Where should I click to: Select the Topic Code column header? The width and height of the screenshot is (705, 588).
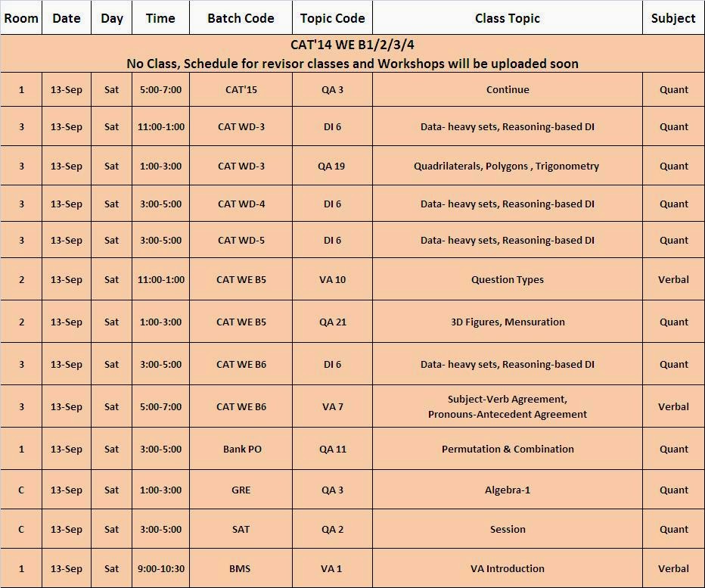point(332,18)
